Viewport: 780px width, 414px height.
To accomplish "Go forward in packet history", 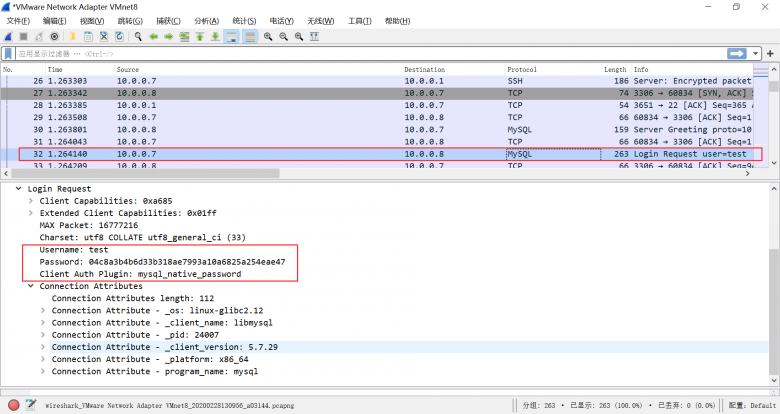I will [169, 36].
